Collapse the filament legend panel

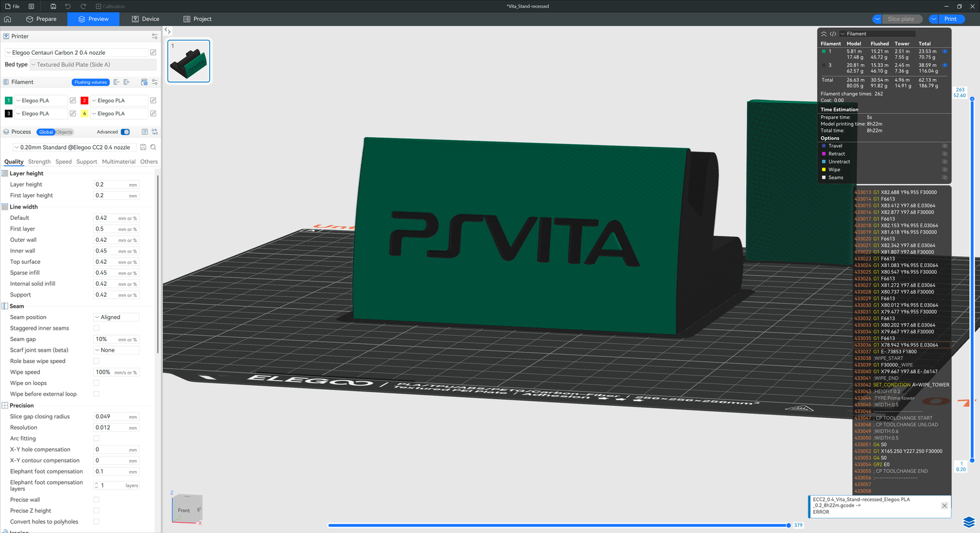pyautogui.click(x=824, y=34)
